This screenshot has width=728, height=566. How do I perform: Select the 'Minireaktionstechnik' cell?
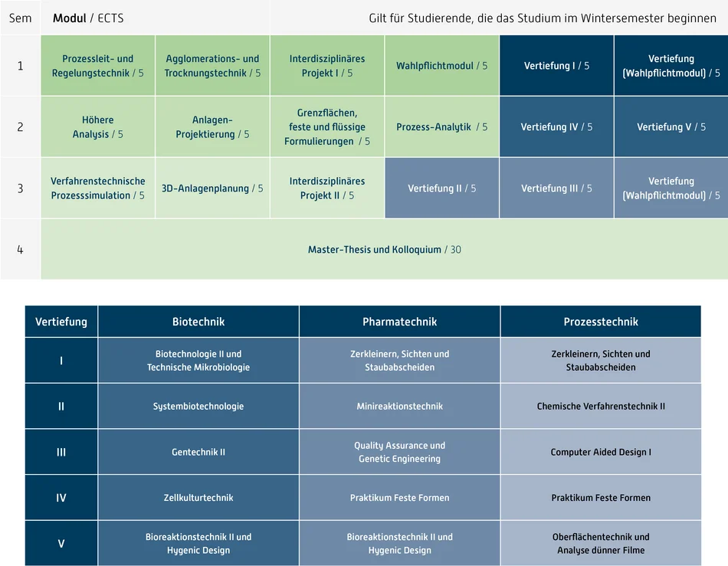pyautogui.click(x=400, y=406)
